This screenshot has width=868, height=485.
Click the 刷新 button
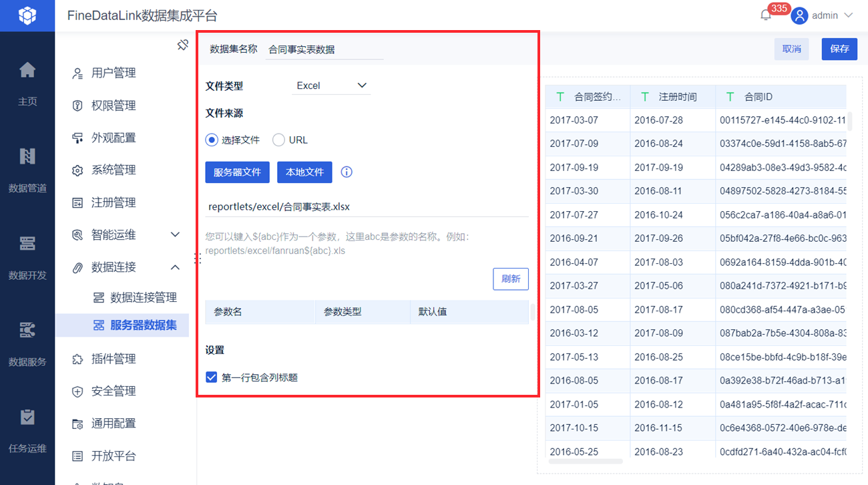(511, 279)
